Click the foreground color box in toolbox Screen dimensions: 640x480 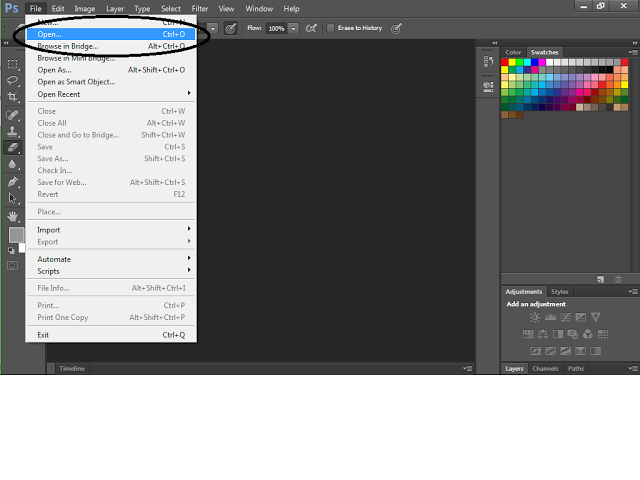coord(16,235)
